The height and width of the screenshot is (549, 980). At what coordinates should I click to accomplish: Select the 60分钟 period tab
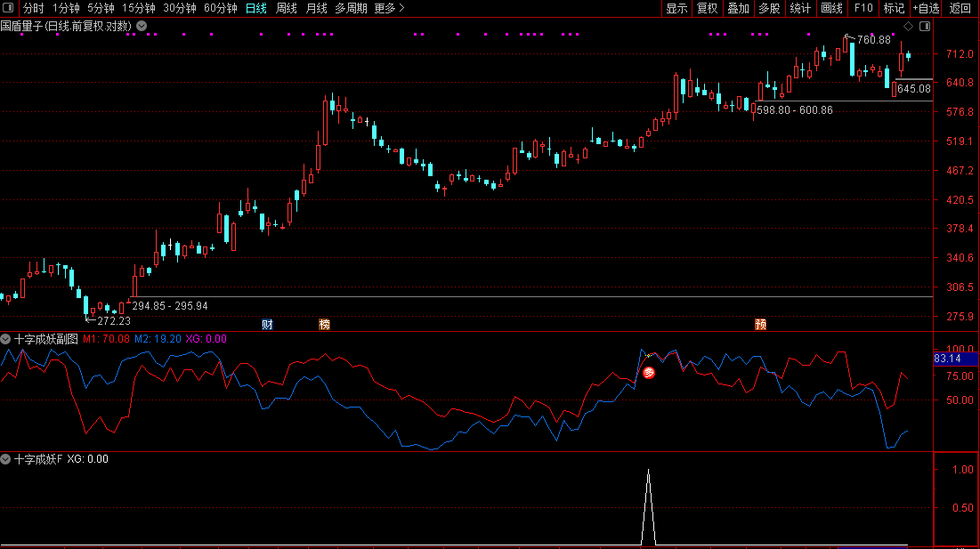click(x=220, y=8)
